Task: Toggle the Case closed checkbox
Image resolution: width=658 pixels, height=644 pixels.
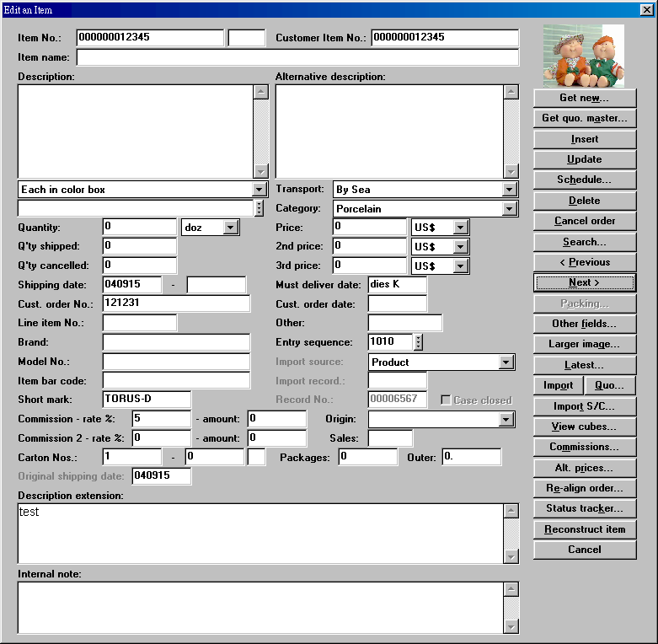Action: click(446, 400)
